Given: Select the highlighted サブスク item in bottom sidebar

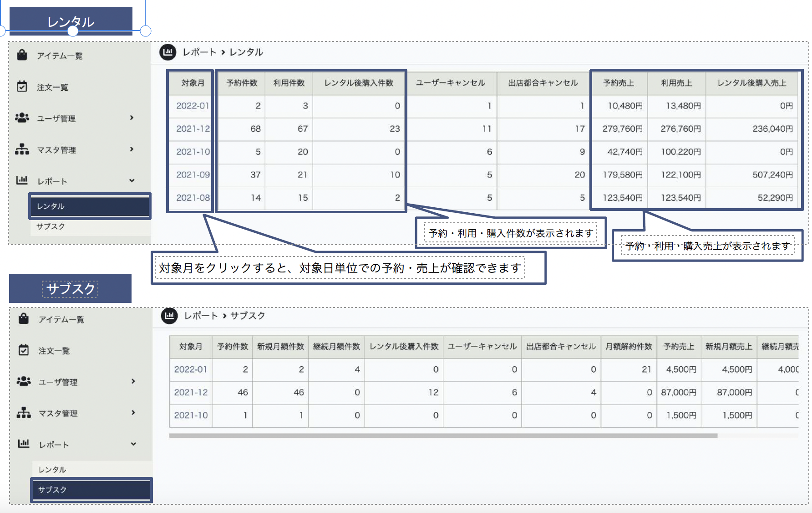Looking at the screenshot, I should [91, 490].
